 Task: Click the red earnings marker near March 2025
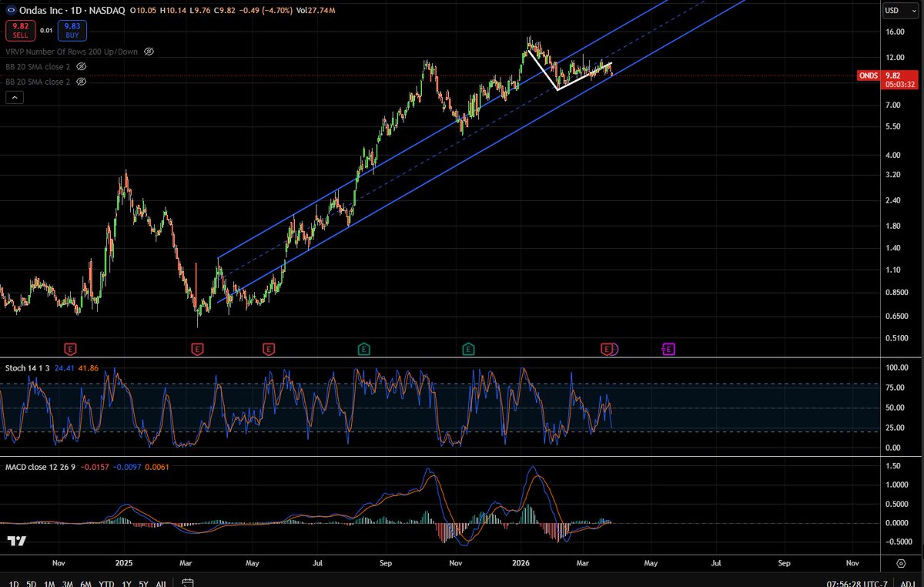(x=197, y=349)
